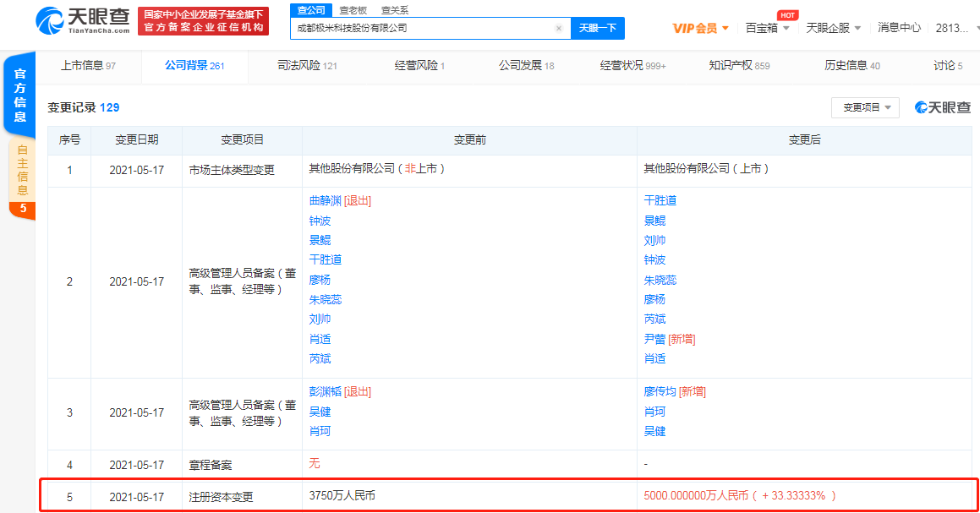Image resolution: width=980 pixels, height=513 pixels.
Task: Click the HOT badge above 百宝箱
Action: pos(787,15)
